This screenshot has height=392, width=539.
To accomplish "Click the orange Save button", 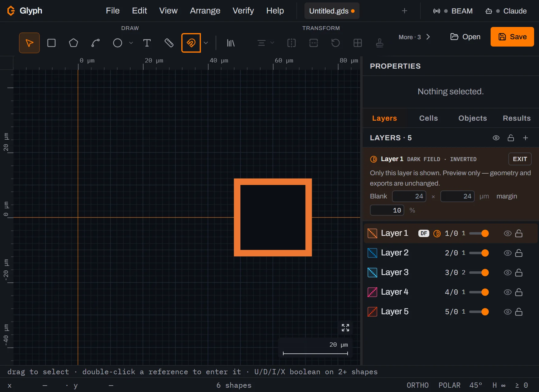I will [x=512, y=37].
